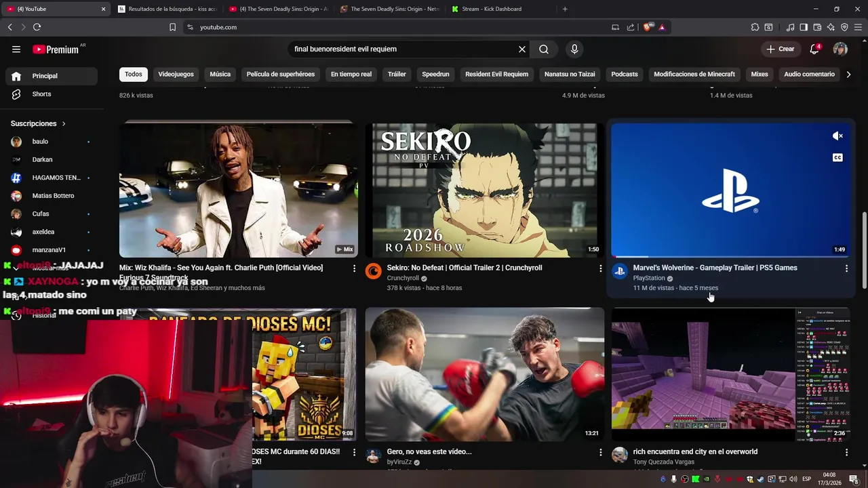Open the notifications bell
Viewport: 868px width, 488px height.
[x=815, y=49]
